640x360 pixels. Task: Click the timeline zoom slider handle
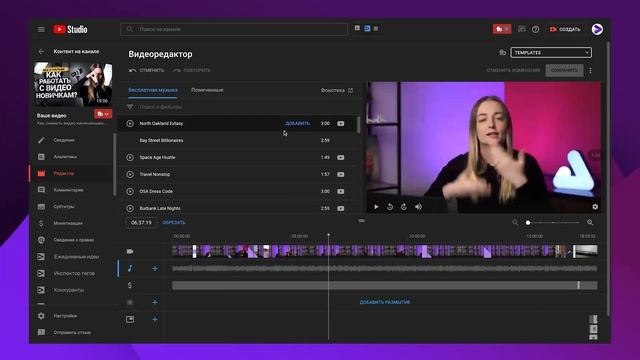pos(528,222)
